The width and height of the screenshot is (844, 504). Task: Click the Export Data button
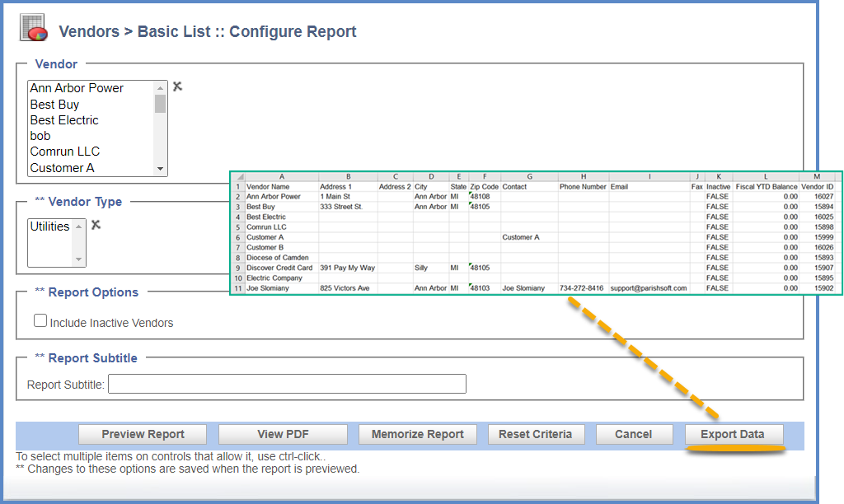[734, 434]
